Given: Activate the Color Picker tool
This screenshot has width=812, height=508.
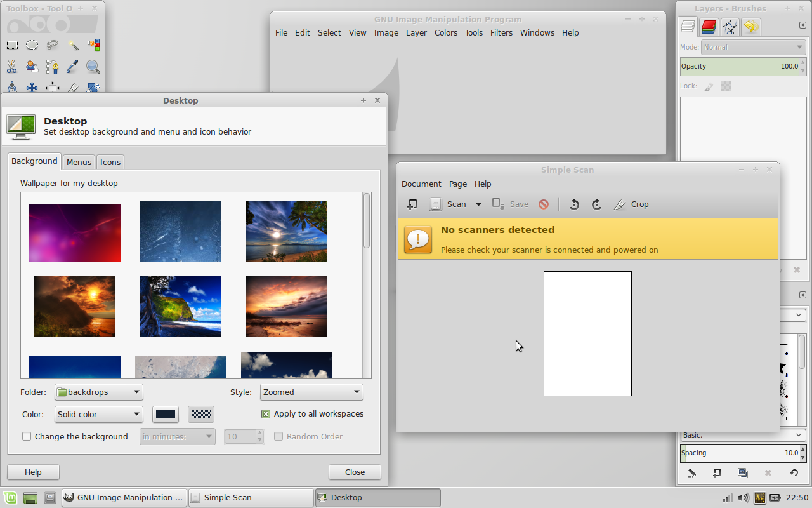Looking at the screenshot, I should click(x=73, y=66).
